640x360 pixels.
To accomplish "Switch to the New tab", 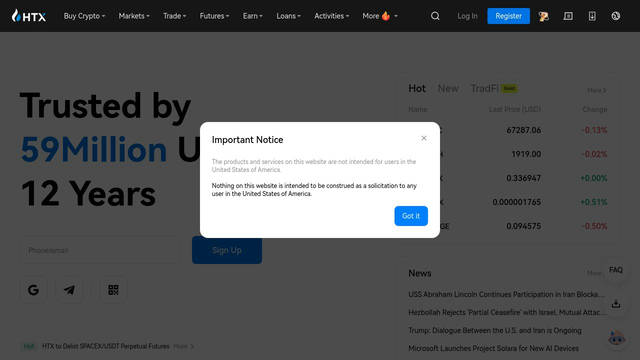I will click(x=448, y=89).
